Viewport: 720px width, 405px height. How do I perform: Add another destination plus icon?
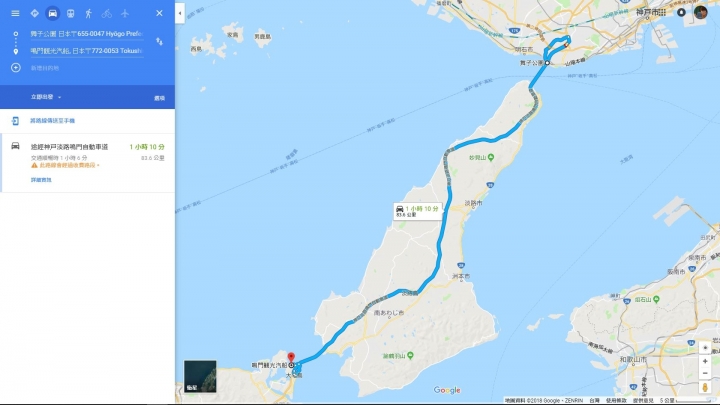point(16,68)
